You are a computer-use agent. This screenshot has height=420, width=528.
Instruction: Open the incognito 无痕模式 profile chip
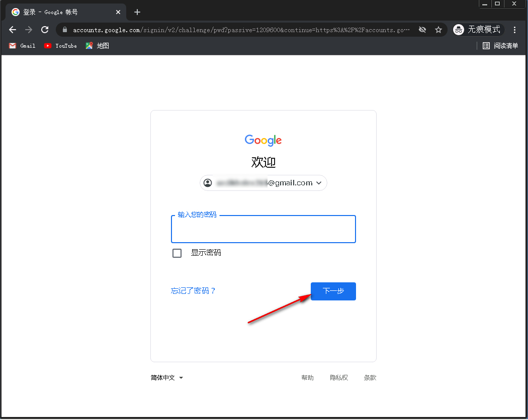coord(478,30)
